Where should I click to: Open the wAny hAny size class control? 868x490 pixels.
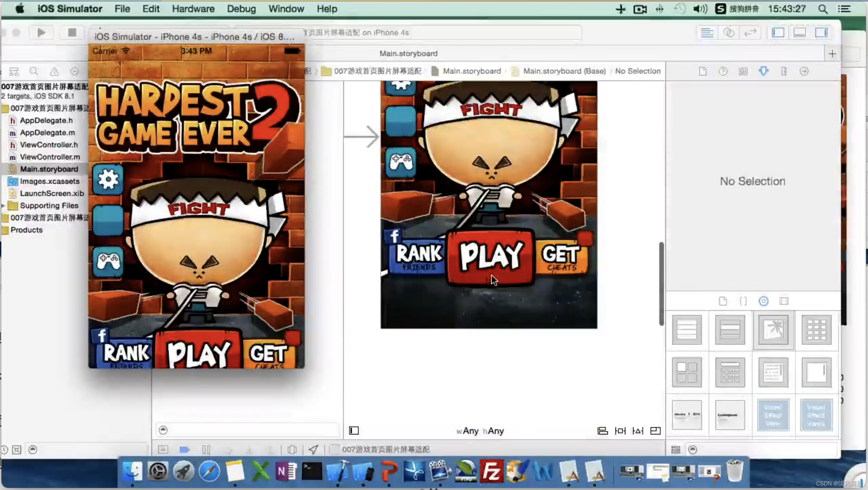480,431
